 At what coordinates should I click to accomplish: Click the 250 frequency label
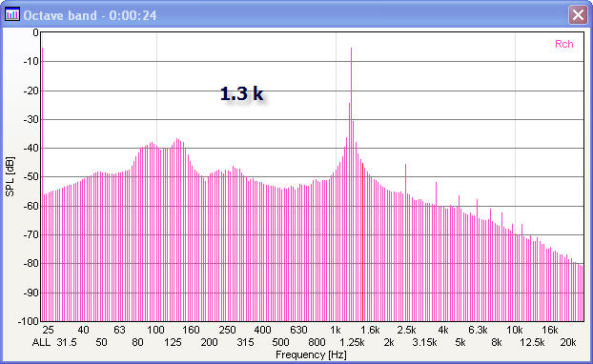(227, 330)
